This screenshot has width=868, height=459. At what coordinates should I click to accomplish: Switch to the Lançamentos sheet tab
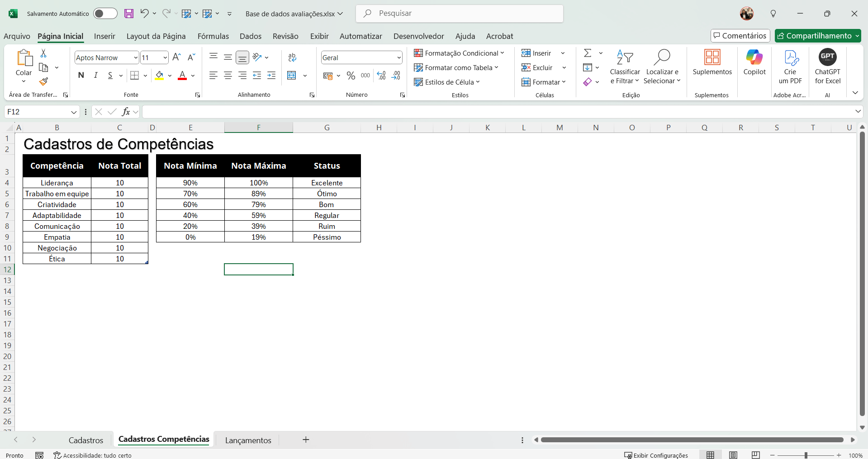coord(248,440)
